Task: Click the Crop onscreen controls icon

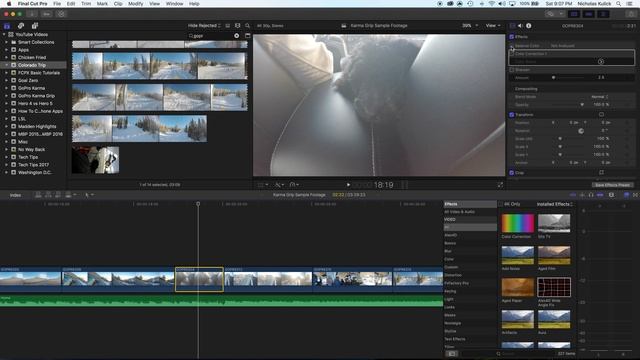Action: 601,173
